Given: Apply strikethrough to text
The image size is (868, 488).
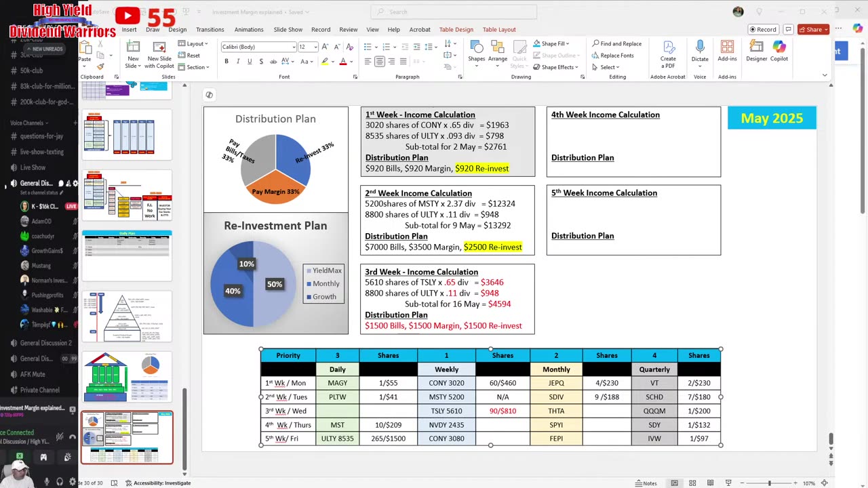Looking at the screenshot, I should 273,62.
